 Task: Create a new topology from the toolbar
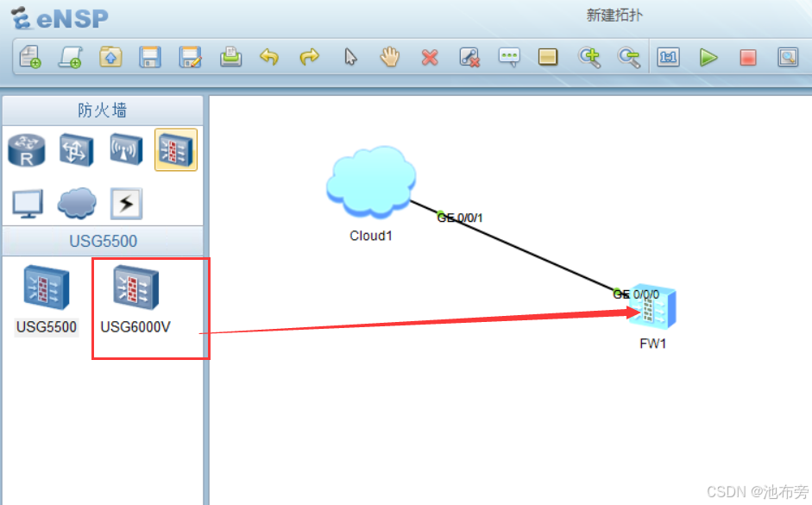pos(30,56)
